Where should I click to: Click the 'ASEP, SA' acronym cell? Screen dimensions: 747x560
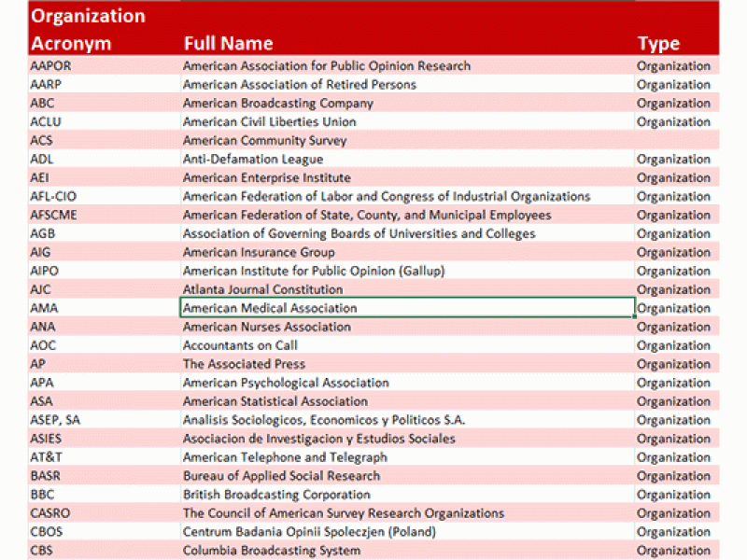(104, 419)
